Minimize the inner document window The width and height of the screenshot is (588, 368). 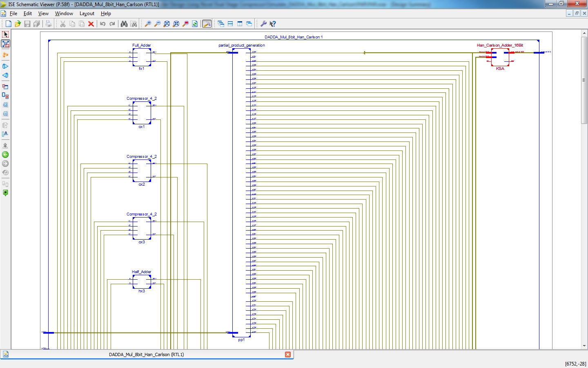point(569,13)
